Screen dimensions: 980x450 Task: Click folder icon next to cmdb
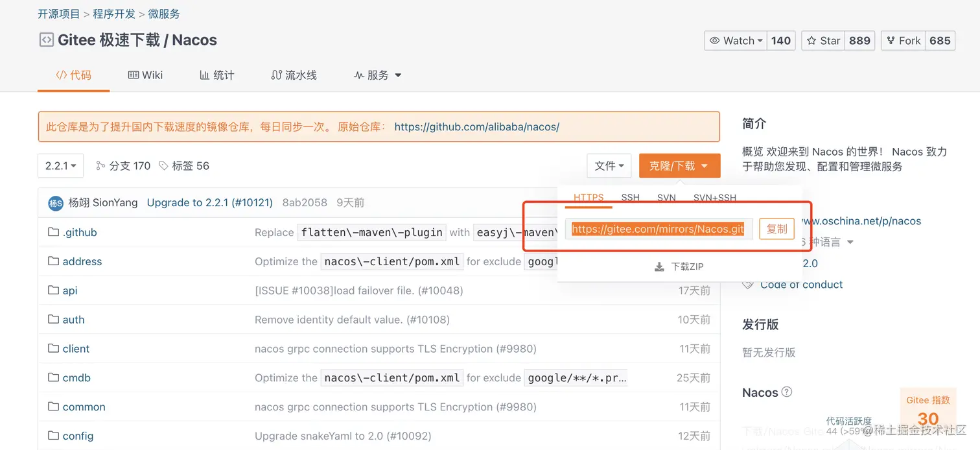[x=53, y=378]
